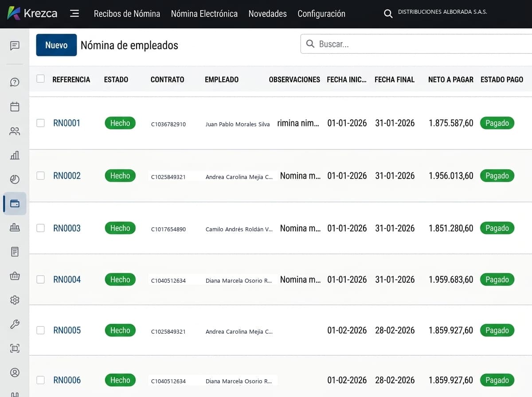Toggle the select-all checkbox in table header
This screenshot has height=397, width=532.
click(x=40, y=79)
